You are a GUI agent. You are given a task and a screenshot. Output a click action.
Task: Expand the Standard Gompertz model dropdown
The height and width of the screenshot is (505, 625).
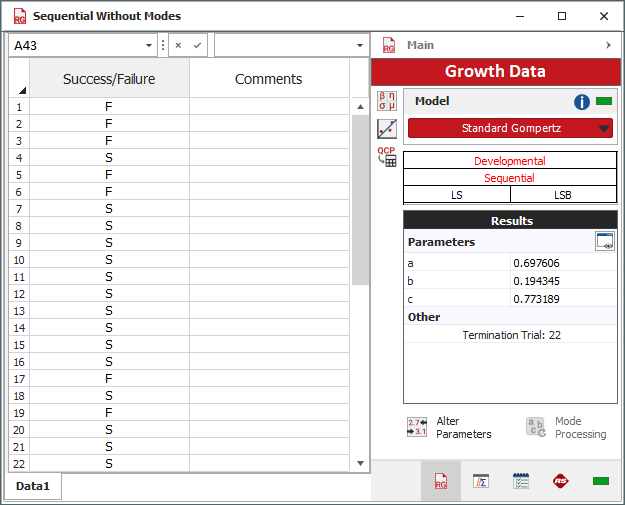(603, 128)
